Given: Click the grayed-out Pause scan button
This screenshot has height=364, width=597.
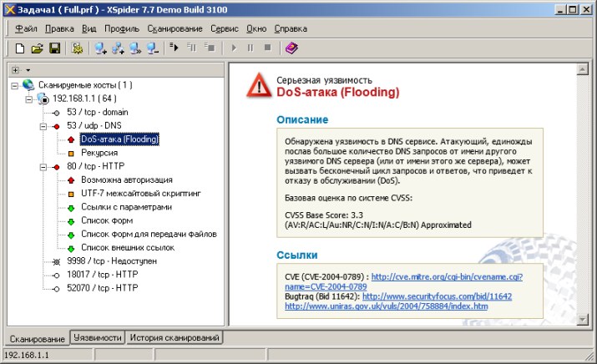Looking at the screenshot, I should [x=250, y=48].
